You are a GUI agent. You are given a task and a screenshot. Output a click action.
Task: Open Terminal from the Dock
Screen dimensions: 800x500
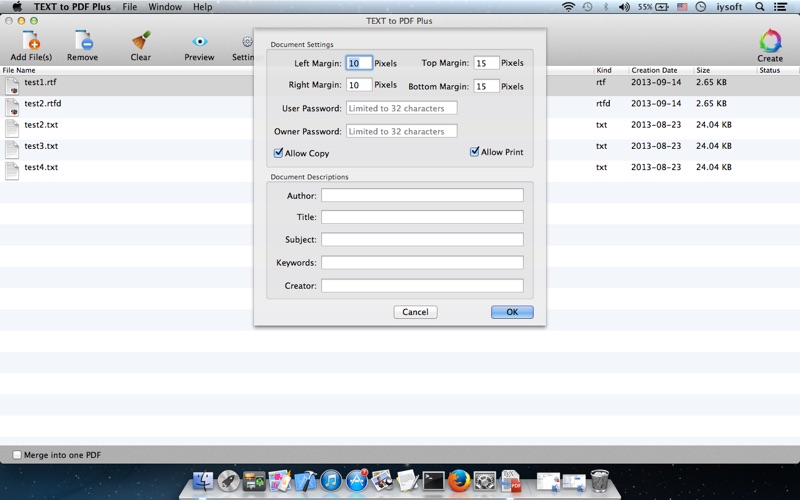tap(434, 481)
